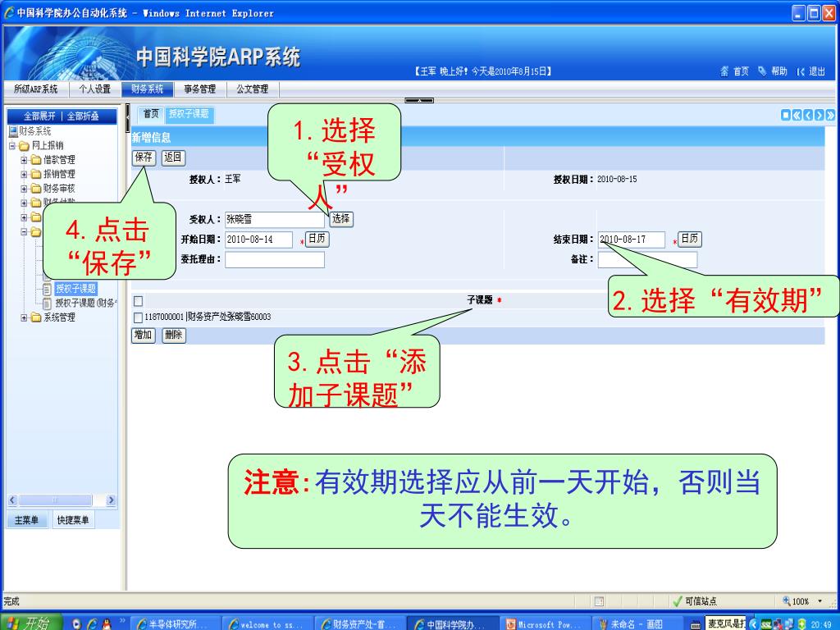The image size is (840, 630).
Task: Click the single-right next-tab arrow icon
Action: [x=819, y=115]
